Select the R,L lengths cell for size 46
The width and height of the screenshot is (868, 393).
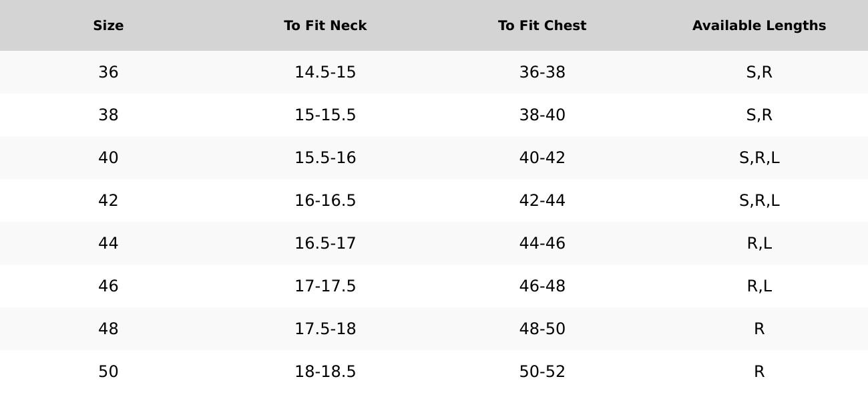(x=759, y=286)
